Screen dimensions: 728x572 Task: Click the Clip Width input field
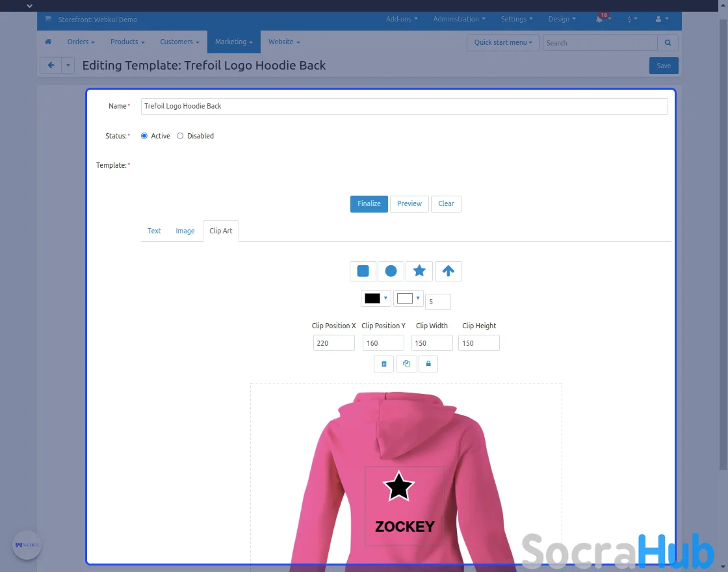pyautogui.click(x=432, y=343)
